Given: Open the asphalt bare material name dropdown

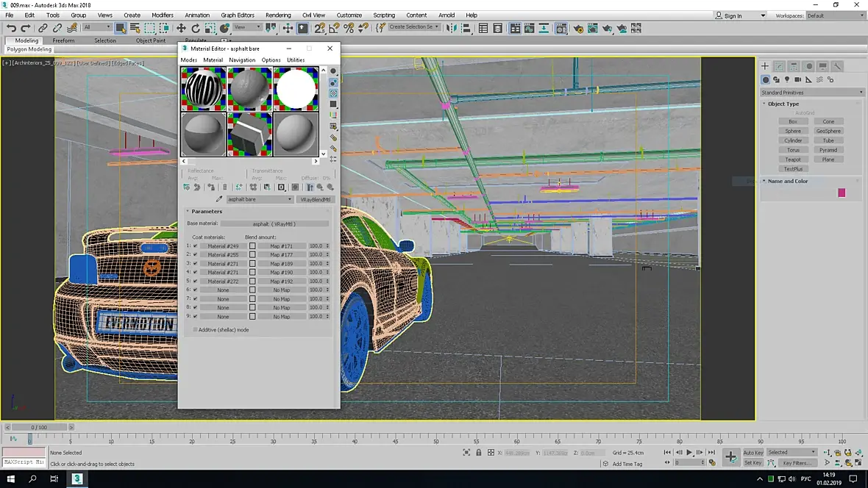Looking at the screenshot, I should tap(289, 199).
